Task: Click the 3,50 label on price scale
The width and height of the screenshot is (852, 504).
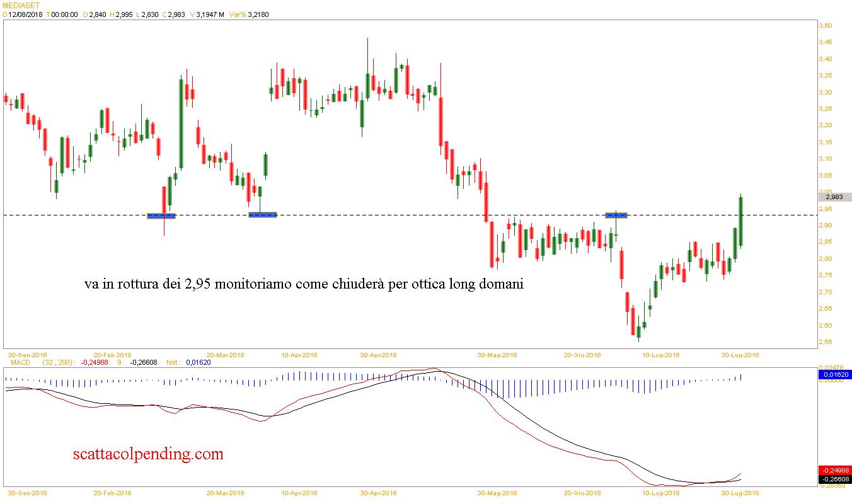Action: (826, 26)
